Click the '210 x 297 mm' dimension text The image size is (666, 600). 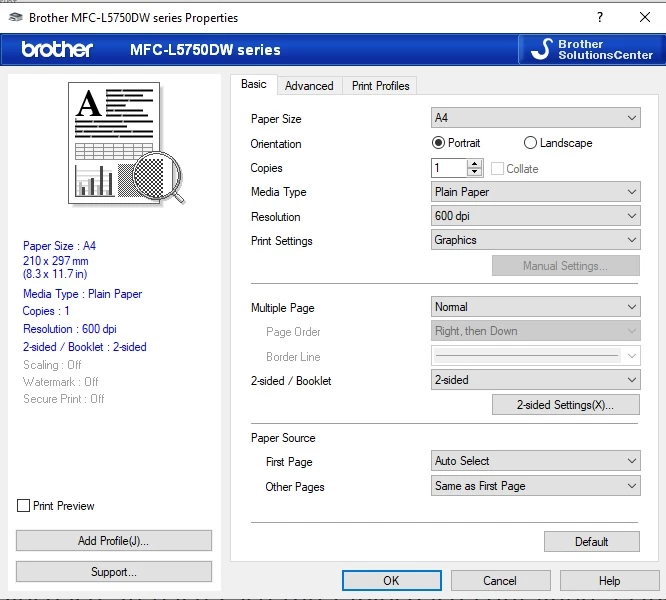click(x=56, y=261)
